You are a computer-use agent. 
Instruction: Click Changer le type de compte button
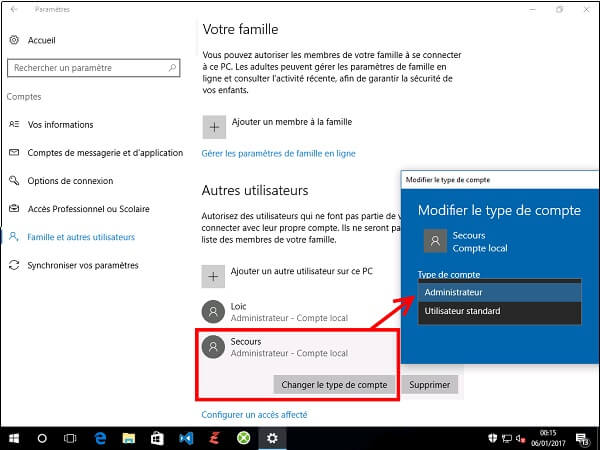coord(334,385)
